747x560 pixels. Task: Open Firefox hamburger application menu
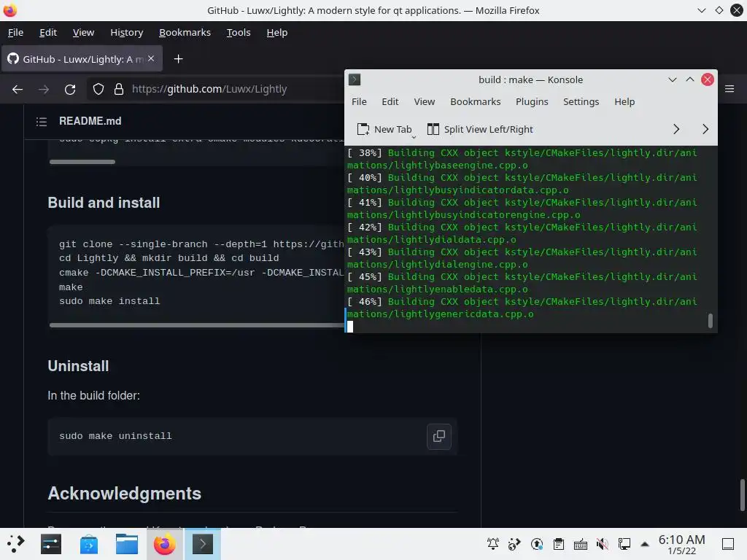coord(729,89)
